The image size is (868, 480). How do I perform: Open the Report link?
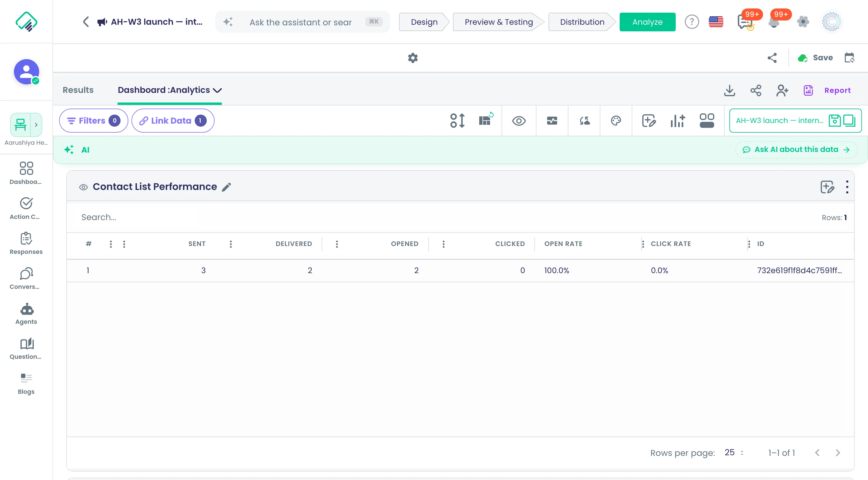(827, 90)
